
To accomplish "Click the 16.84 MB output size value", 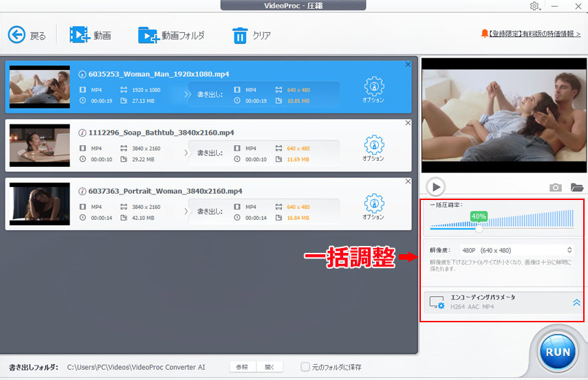I will [x=298, y=218].
